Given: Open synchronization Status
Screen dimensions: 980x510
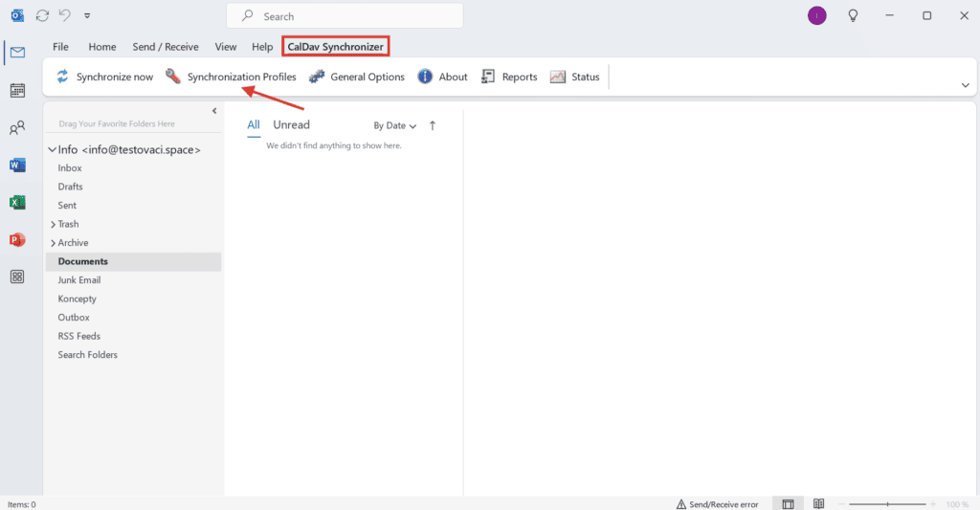Looking at the screenshot, I should [575, 77].
